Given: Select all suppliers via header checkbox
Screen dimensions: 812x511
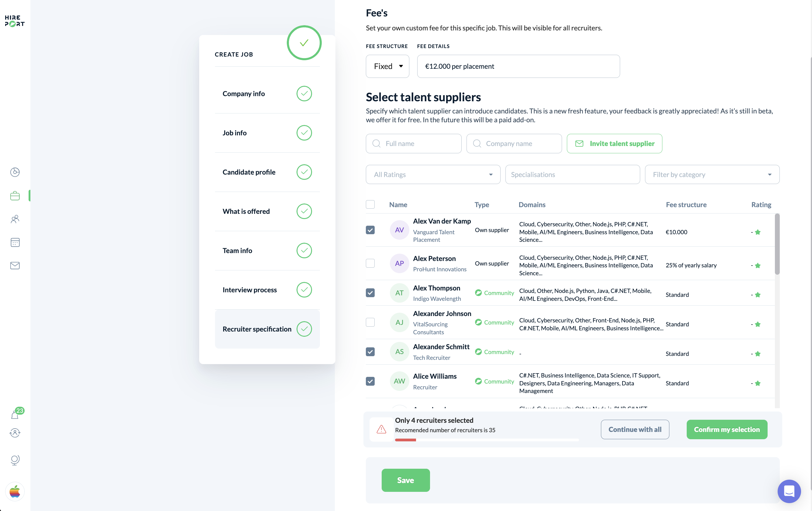Looking at the screenshot, I should coord(370,204).
